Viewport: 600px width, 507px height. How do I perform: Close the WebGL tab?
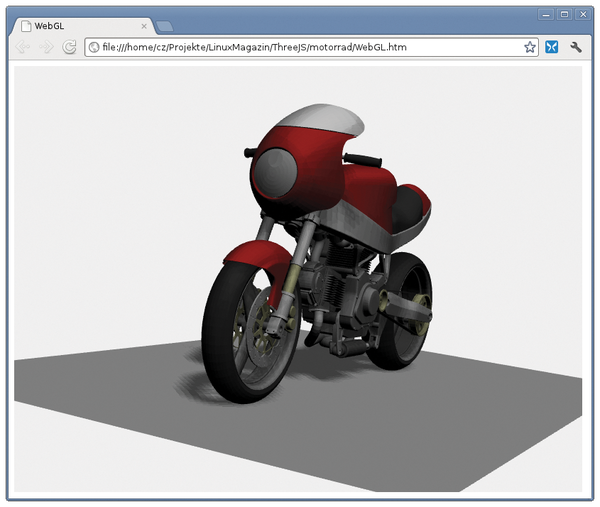click(x=144, y=26)
